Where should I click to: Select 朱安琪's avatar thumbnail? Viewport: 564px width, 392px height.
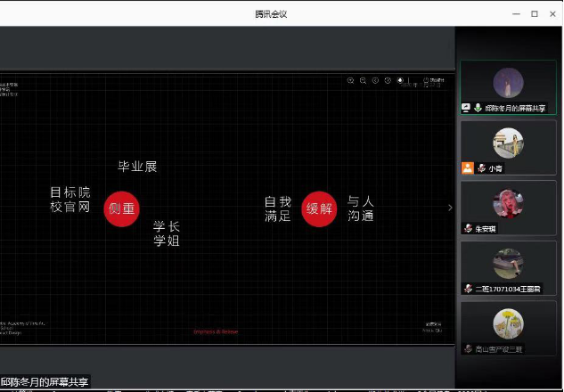pyautogui.click(x=508, y=203)
